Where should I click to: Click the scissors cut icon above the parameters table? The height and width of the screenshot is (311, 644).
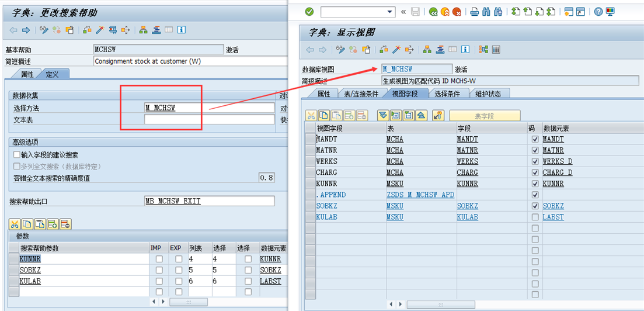pos(14,223)
